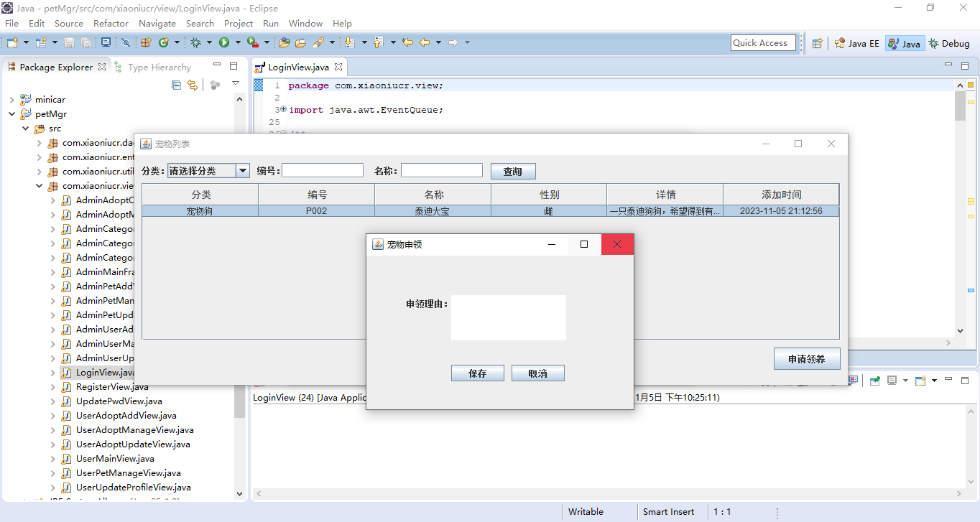Click the 名称 input field
Viewport: 980px width, 522px height.
pyautogui.click(x=442, y=170)
